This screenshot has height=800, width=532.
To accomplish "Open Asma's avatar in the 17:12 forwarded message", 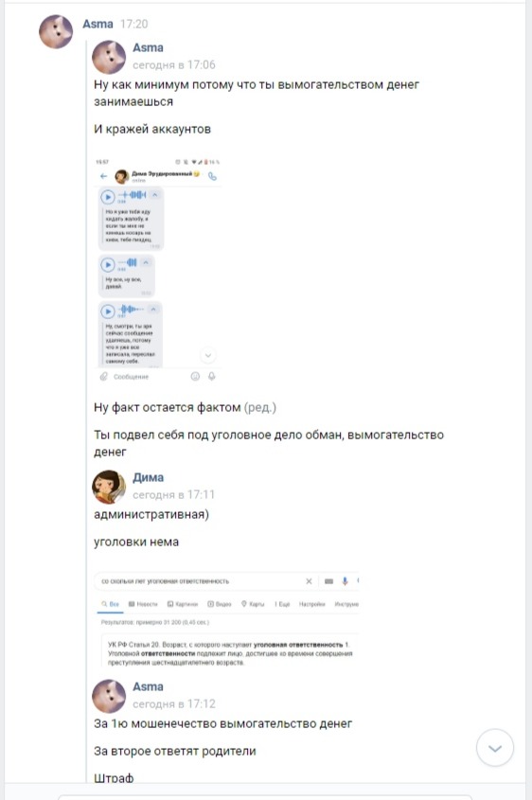I will click(109, 696).
